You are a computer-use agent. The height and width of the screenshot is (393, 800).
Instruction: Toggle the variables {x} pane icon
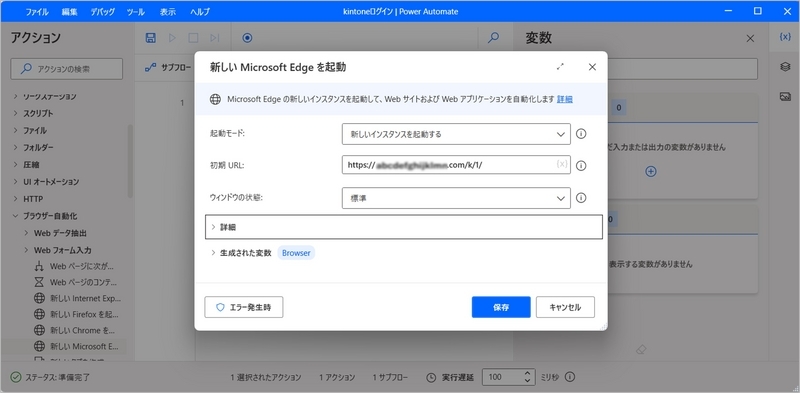click(x=785, y=37)
